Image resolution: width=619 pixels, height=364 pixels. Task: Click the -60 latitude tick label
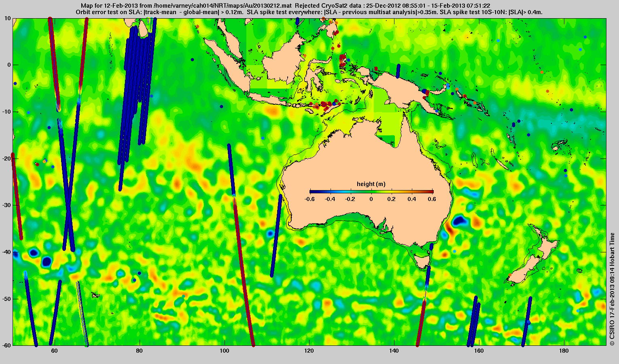point(6,345)
